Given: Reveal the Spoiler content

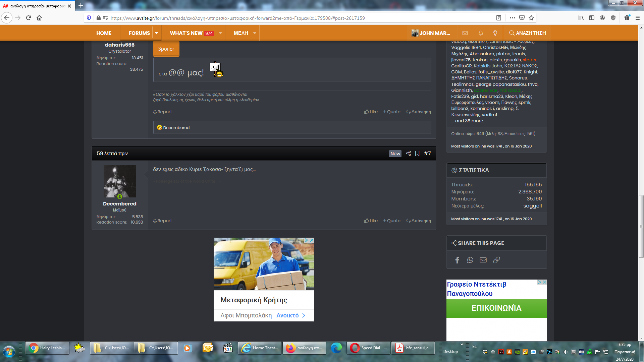Looking at the screenshot, I should pyautogui.click(x=166, y=49).
